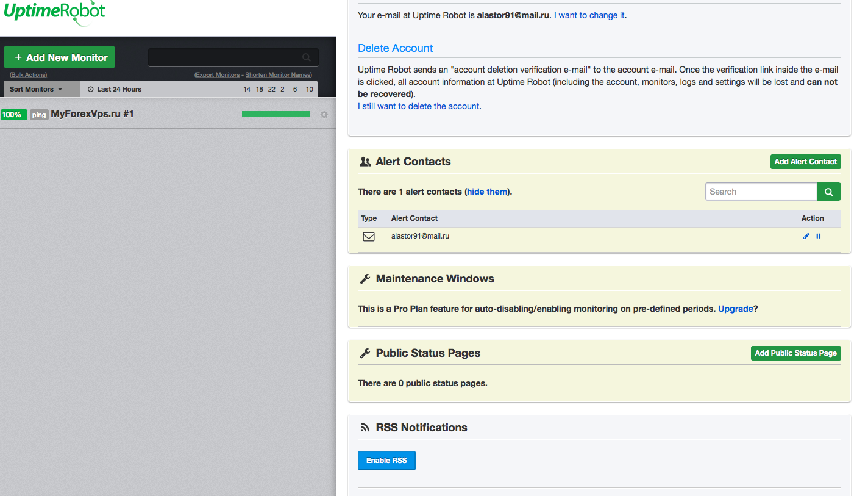Click hour label 14 in the timeline
Image resolution: width=868 pixels, height=496 pixels.
(247, 89)
